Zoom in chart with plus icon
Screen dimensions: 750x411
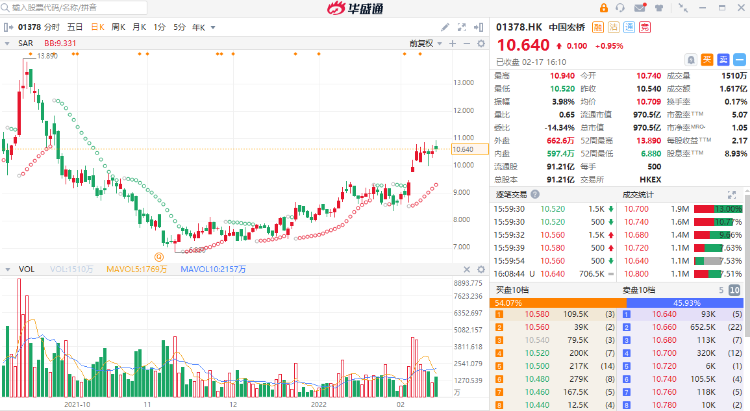coord(452,44)
